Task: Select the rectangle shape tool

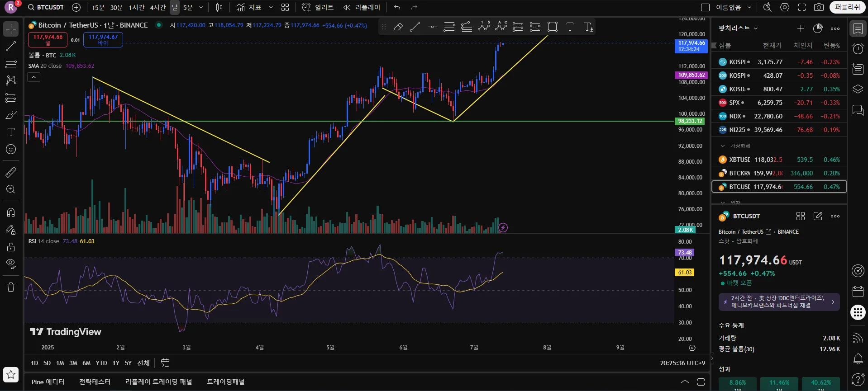Action: pos(553,27)
